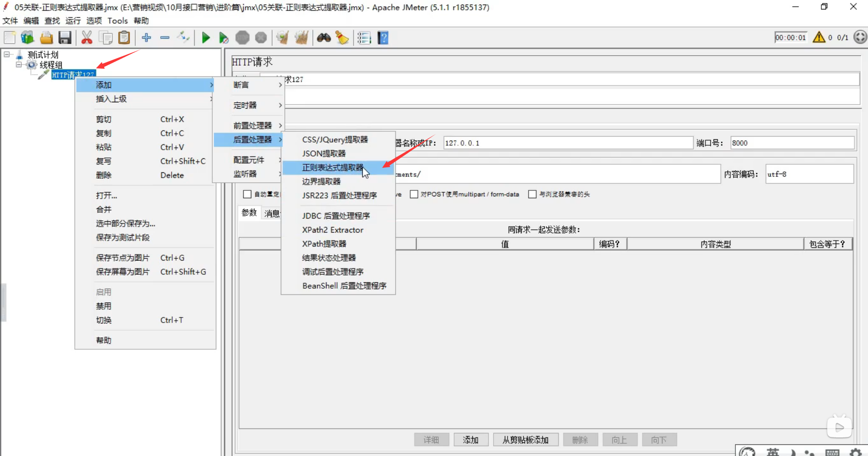
Task: Select XPath提取器 menu item
Action: click(338, 243)
